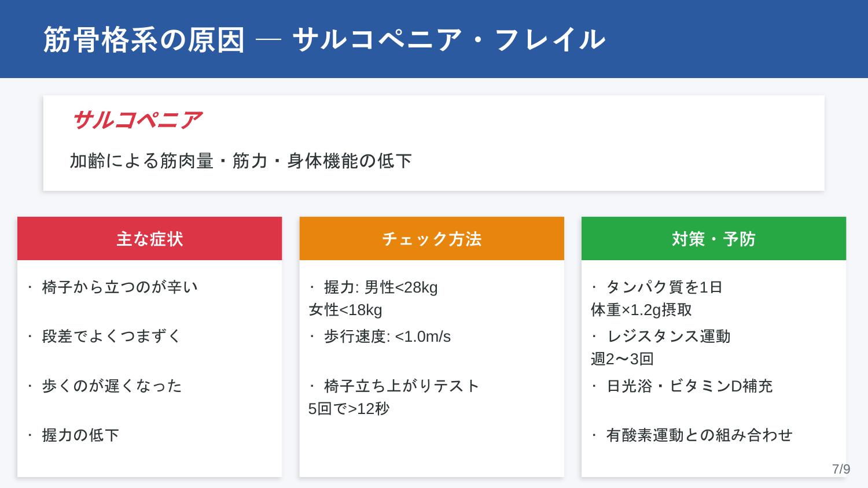This screenshot has width=868, height=488.
Task: Click the 5回で>12秒 text line
Action: [x=349, y=409]
